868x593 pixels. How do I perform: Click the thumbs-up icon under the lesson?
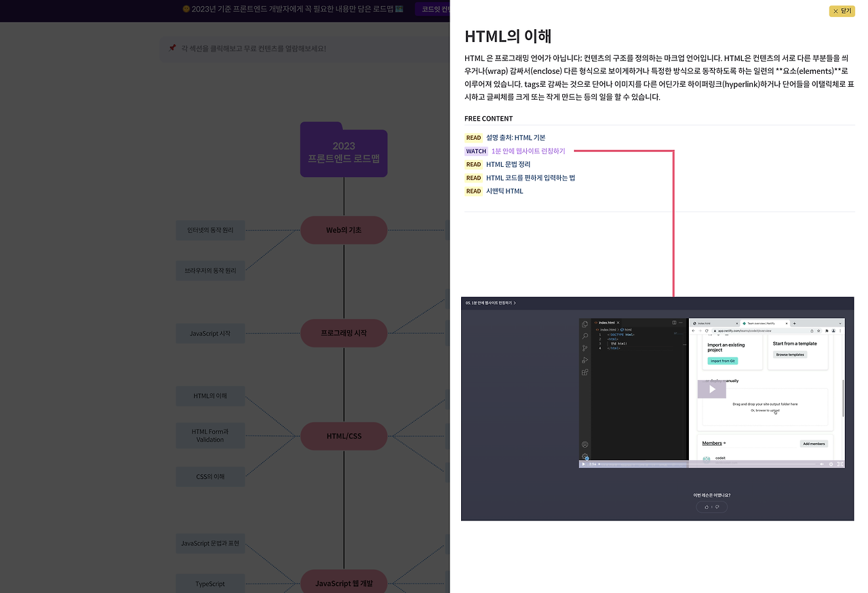click(x=706, y=507)
